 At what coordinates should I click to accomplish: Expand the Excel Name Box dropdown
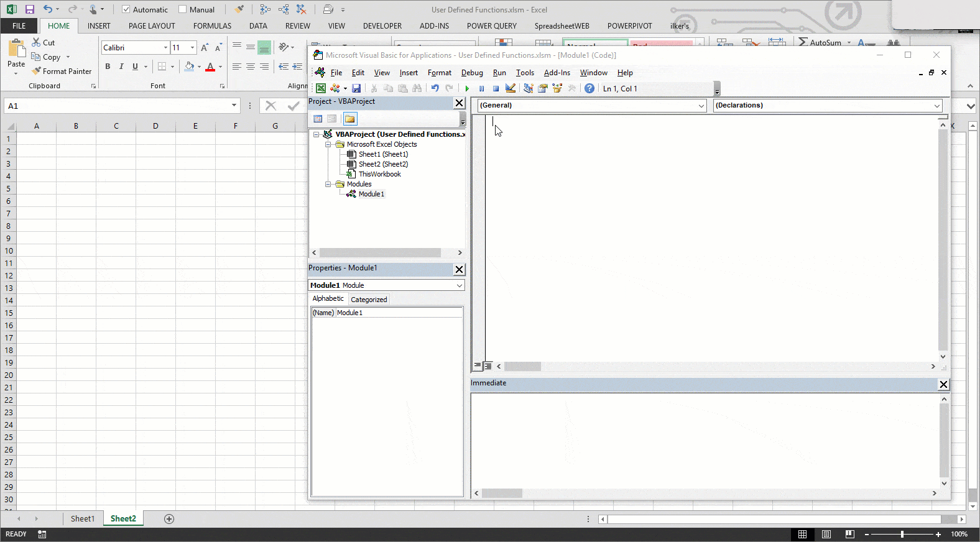coord(234,106)
